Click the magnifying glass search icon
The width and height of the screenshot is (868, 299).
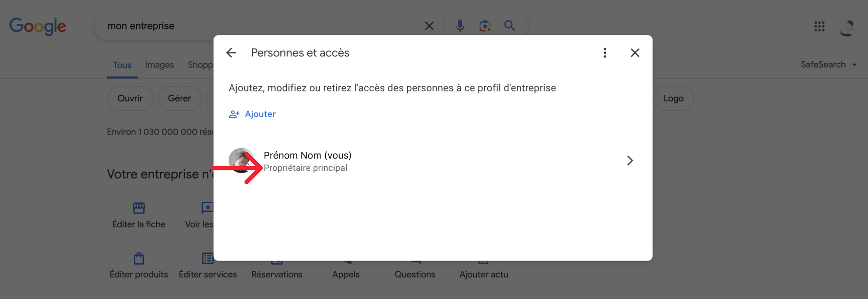[509, 26]
